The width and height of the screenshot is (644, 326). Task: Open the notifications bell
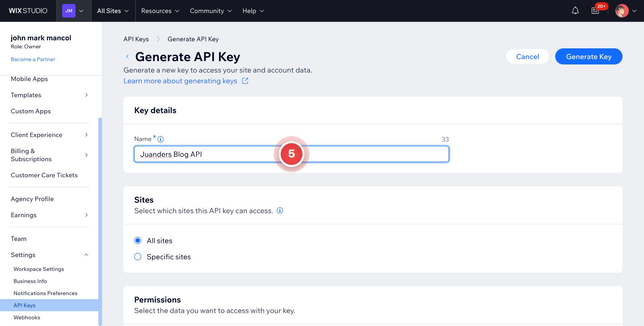coord(575,11)
